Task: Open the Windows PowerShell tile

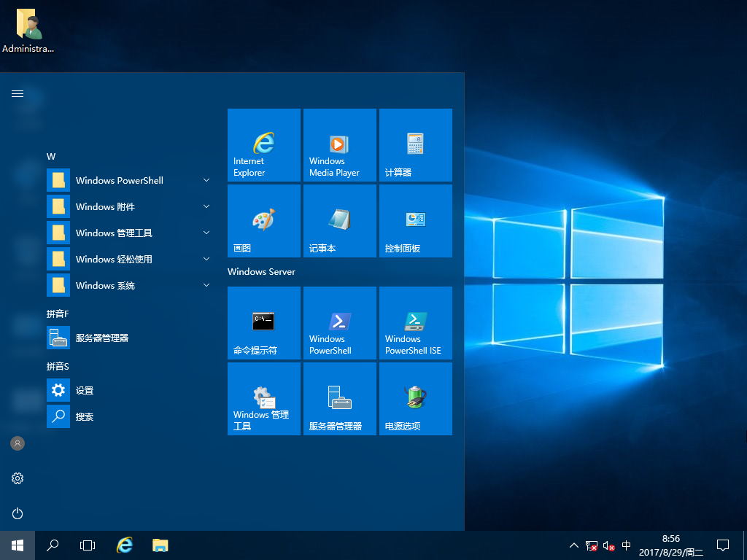Action: point(340,322)
